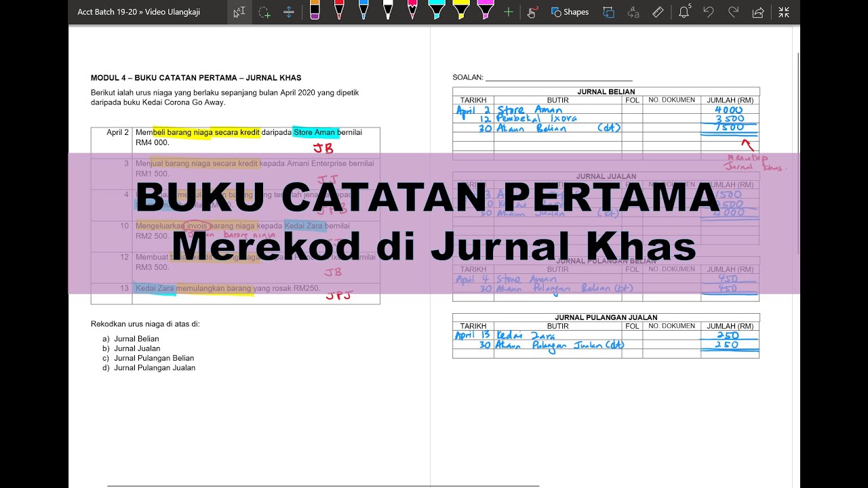Click 'Merekod di Jurnal Khas' banner subtitle
The image size is (868, 488).
click(x=434, y=245)
